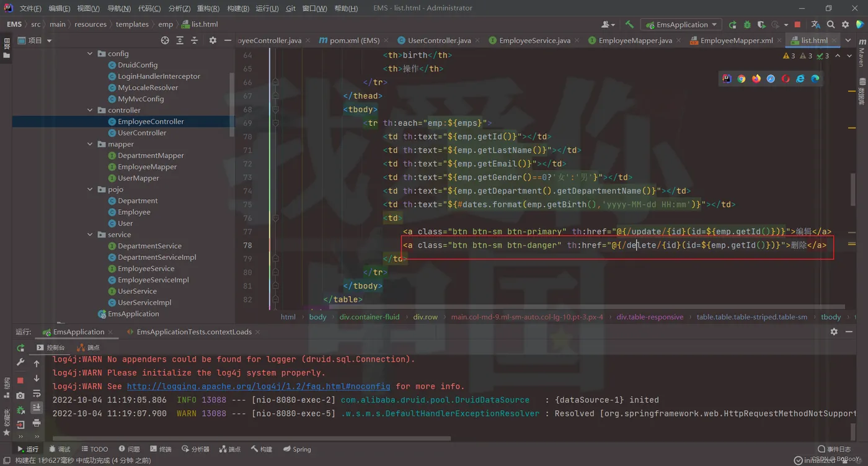Collapse the service folder
Image resolution: width=868 pixels, height=466 pixels.
[x=90, y=235]
